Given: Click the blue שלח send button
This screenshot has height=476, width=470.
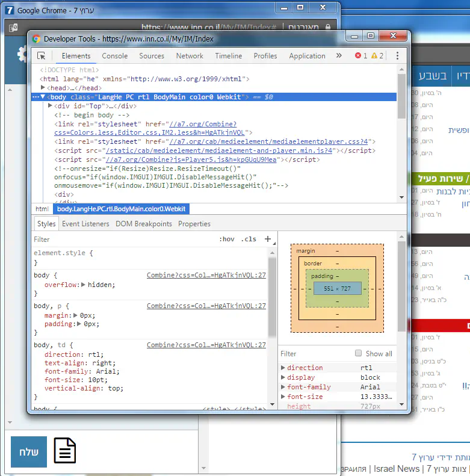Looking at the screenshot, I should coord(29,452).
